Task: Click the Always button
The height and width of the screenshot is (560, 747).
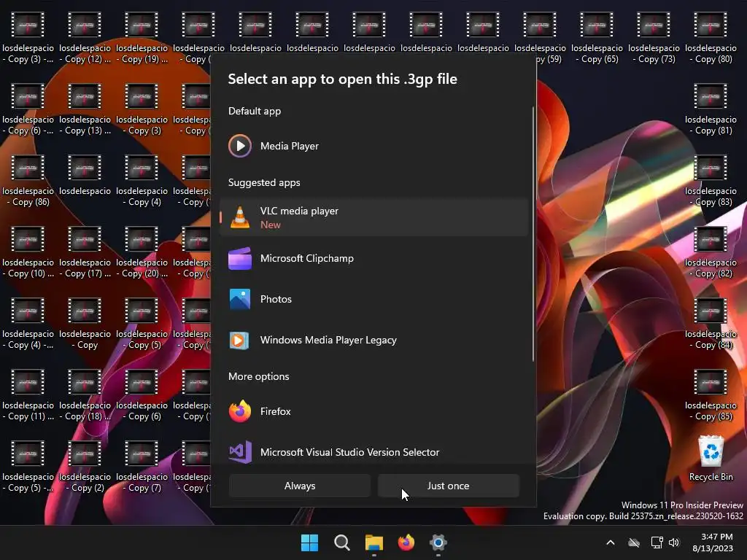Action: point(300,486)
